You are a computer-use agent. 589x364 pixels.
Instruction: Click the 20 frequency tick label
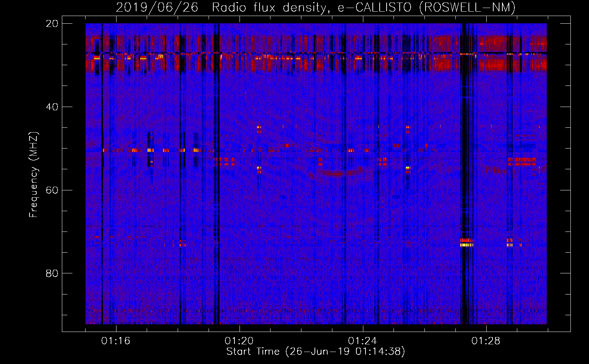coord(52,24)
